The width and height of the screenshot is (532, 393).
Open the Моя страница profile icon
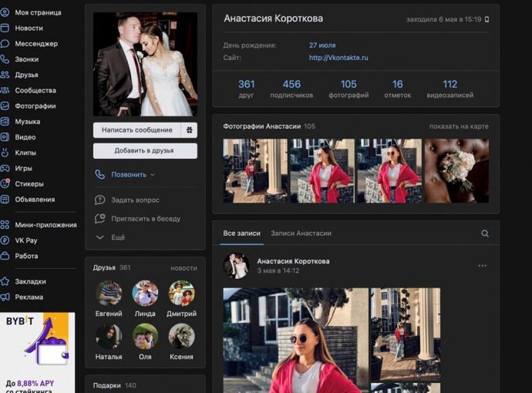[x=5, y=12]
